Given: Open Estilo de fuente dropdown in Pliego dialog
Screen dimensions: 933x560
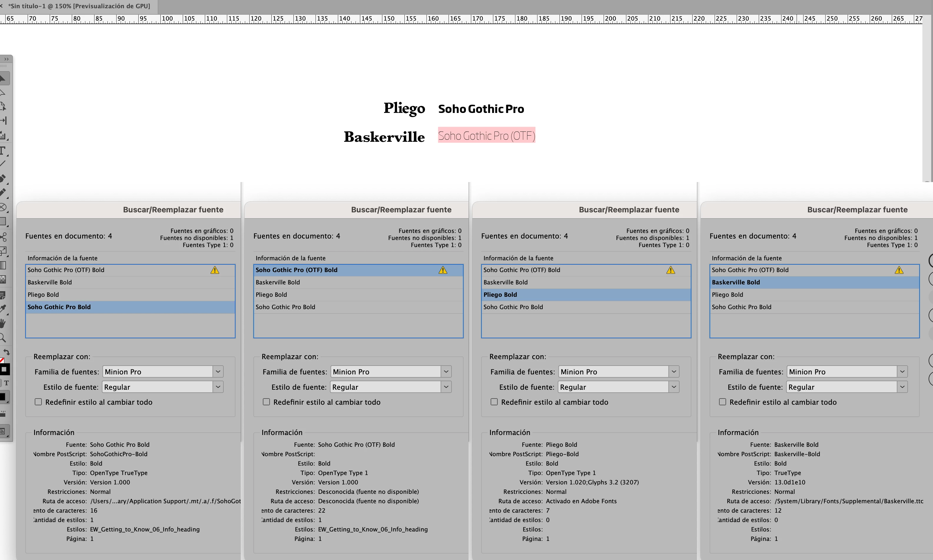Looking at the screenshot, I should (x=674, y=387).
